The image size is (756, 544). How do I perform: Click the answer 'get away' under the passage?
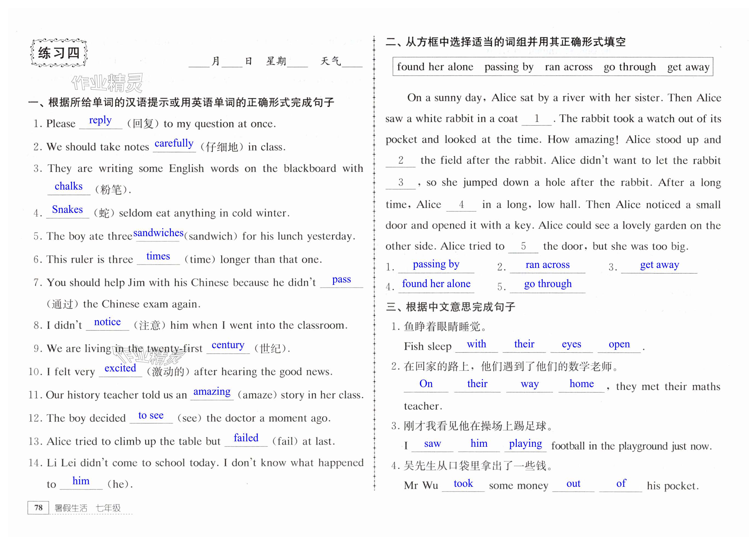659,265
